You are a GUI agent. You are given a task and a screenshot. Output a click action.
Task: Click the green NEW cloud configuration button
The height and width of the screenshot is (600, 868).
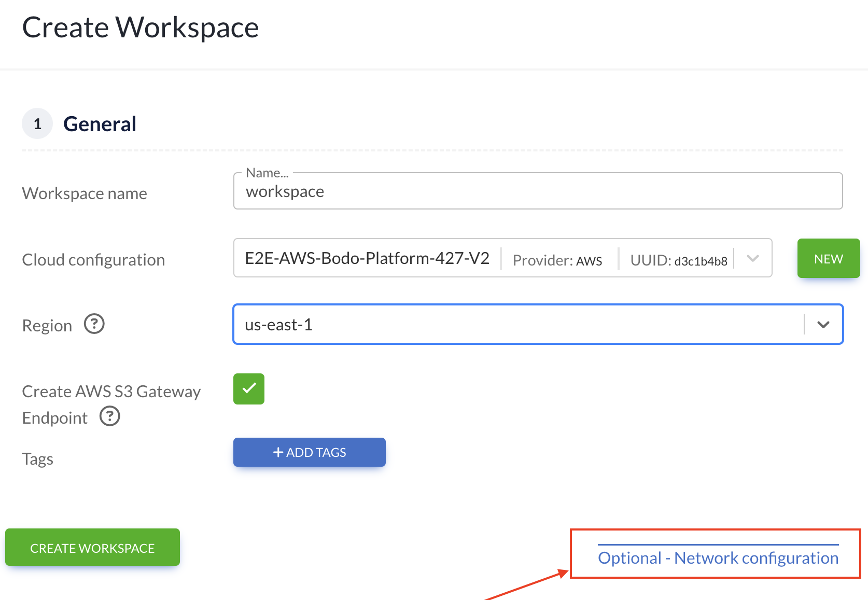pyautogui.click(x=829, y=258)
